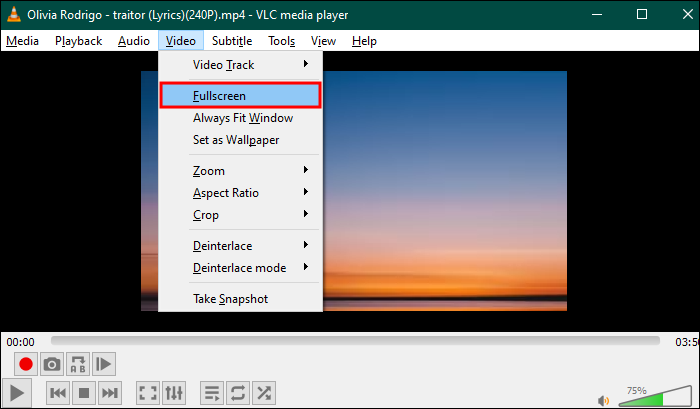Choose Set as Wallpaper

[240, 140]
